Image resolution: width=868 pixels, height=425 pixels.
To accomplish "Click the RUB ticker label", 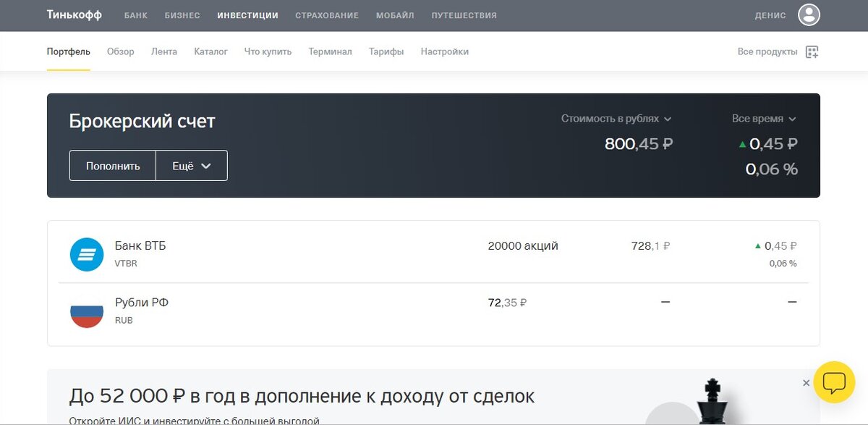I will (x=124, y=320).
